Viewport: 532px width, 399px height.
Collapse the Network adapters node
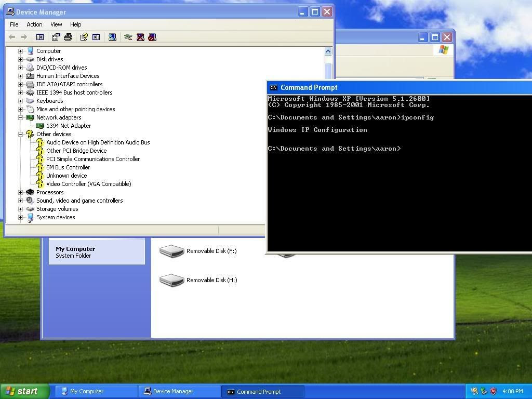[20, 117]
